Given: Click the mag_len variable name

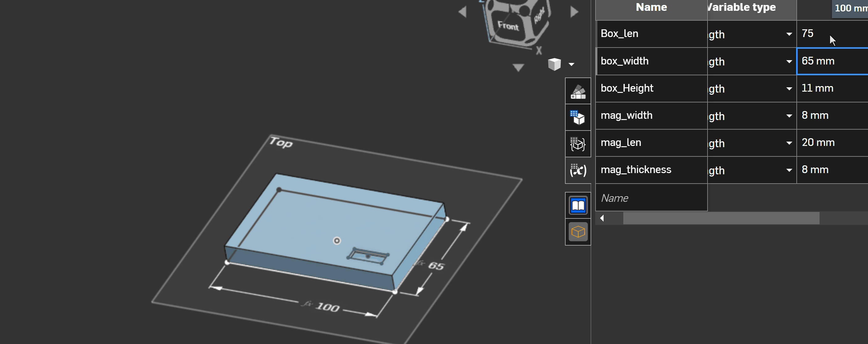Looking at the screenshot, I should pyautogui.click(x=621, y=143).
